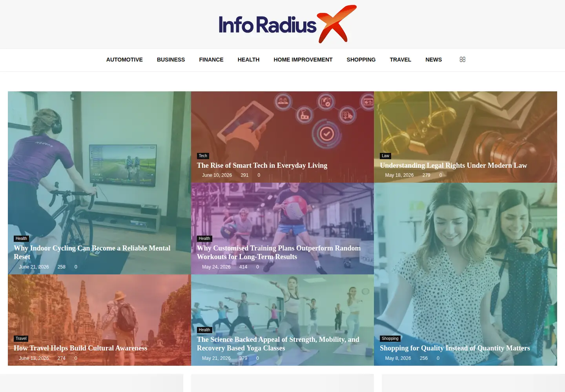Image resolution: width=565 pixels, height=392 pixels.
Task: Click Health tag on yoga classes post
Action: [204, 330]
